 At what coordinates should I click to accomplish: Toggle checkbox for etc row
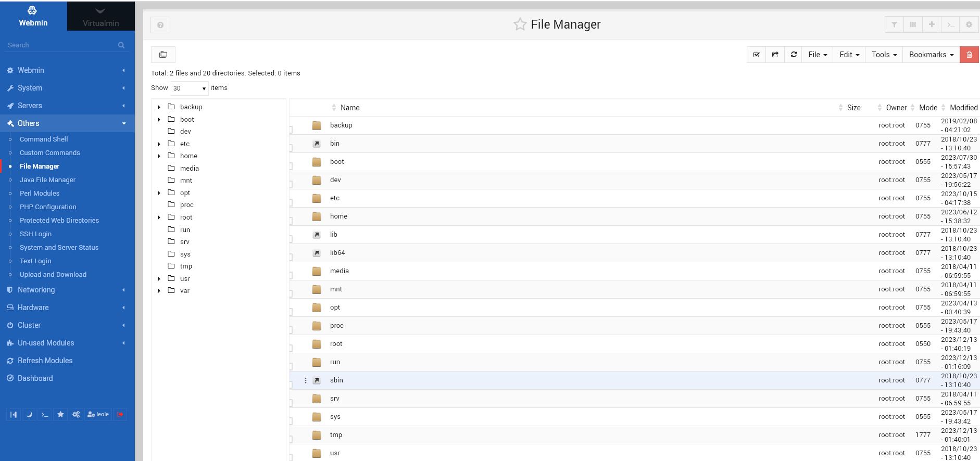[291, 202]
